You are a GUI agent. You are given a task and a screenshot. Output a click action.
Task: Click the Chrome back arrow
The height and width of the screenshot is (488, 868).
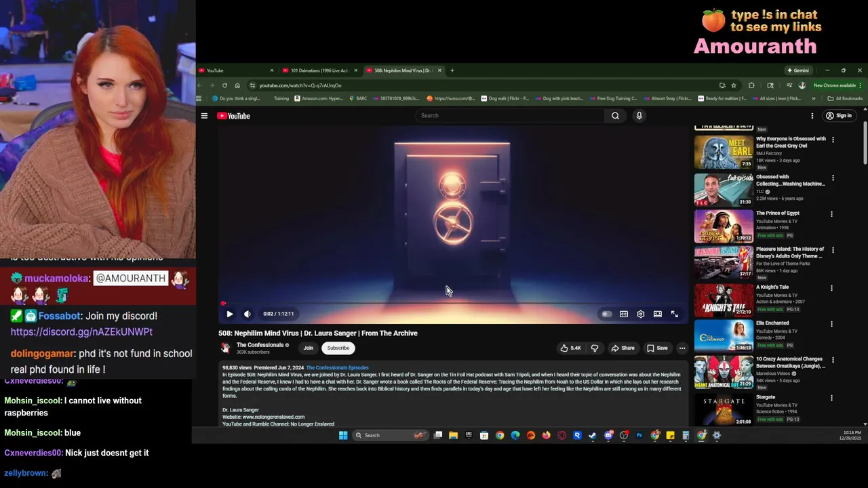pos(199,85)
